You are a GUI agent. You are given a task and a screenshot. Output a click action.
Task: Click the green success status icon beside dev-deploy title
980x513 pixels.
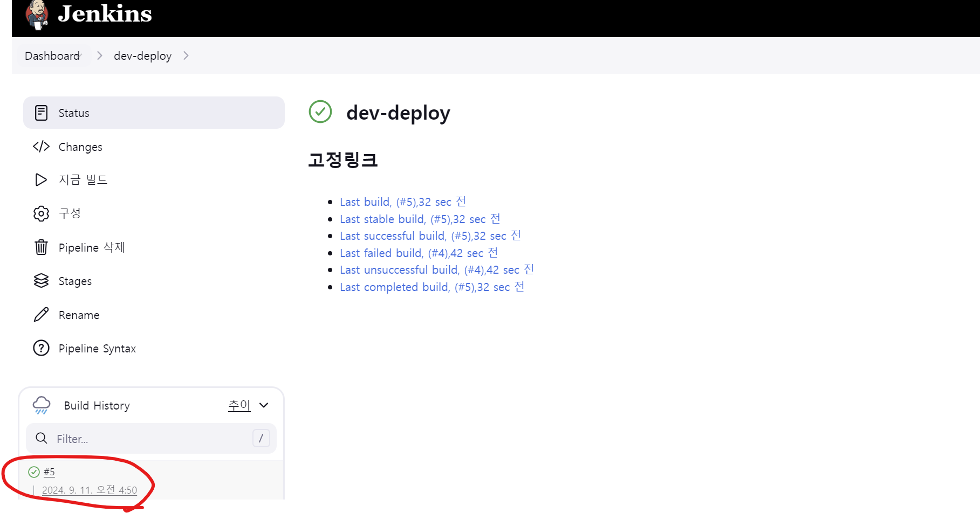(320, 112)
